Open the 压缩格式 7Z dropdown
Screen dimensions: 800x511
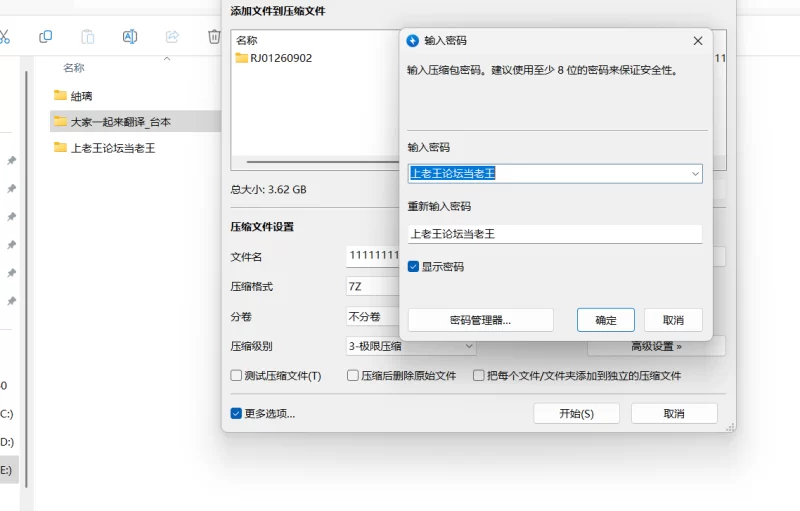pos(372,286)
